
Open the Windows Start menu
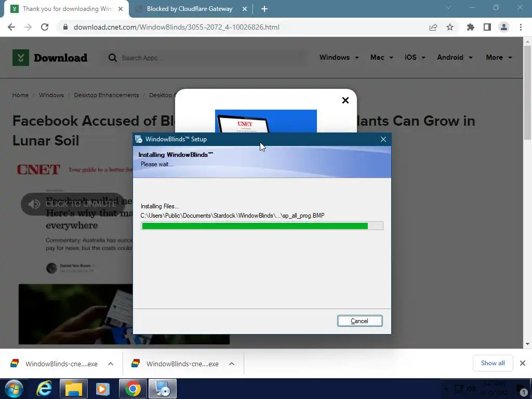[x=14, y=389]
